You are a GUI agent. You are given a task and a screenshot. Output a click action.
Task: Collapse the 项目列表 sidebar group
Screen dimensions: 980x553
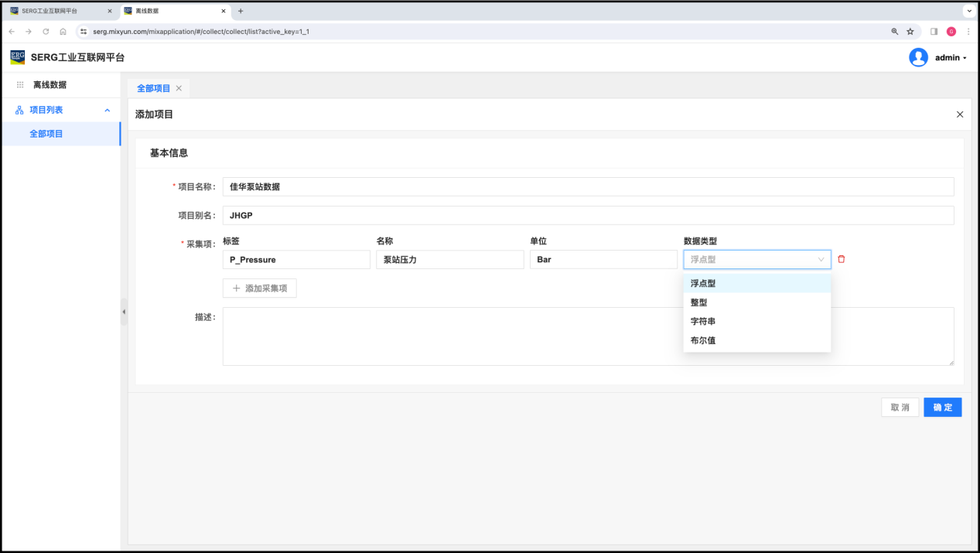coord(108,110)
